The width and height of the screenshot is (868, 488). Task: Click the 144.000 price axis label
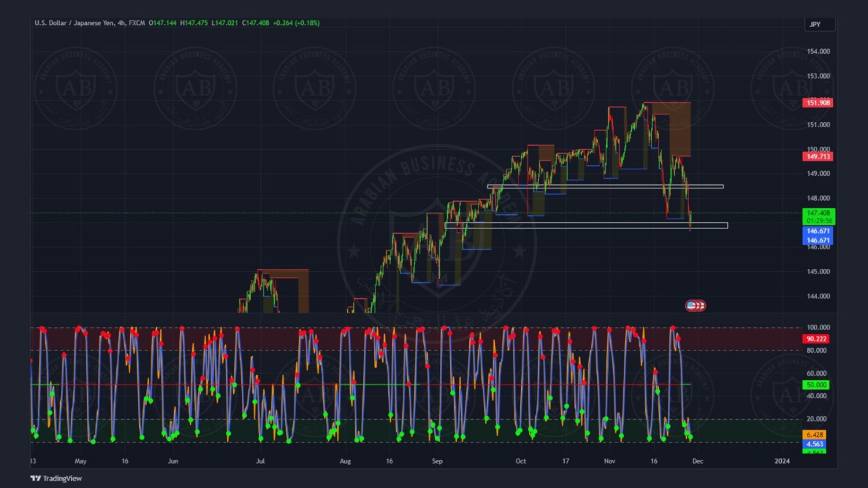[x=818, y=296]
